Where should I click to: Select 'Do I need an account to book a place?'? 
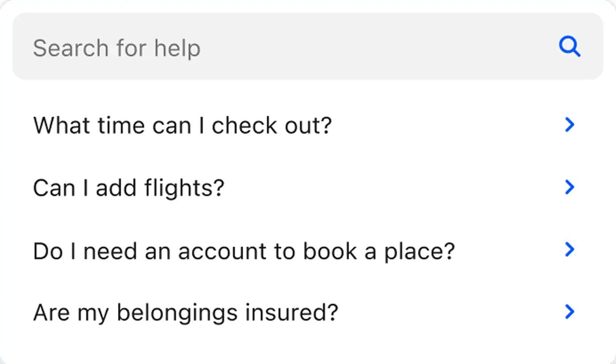click(308, 250)
